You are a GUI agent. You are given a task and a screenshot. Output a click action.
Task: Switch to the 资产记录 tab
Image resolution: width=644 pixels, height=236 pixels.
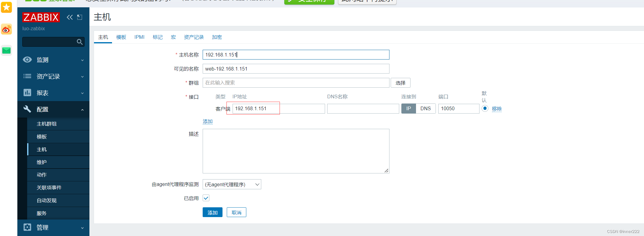[x=194, y=37]
